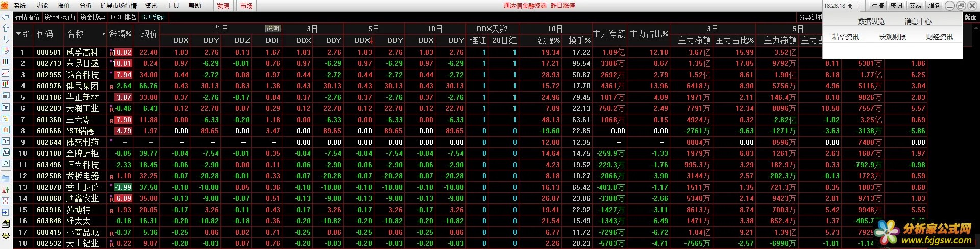
Task: Open the 帮助 menu
Action: [195, 6]
